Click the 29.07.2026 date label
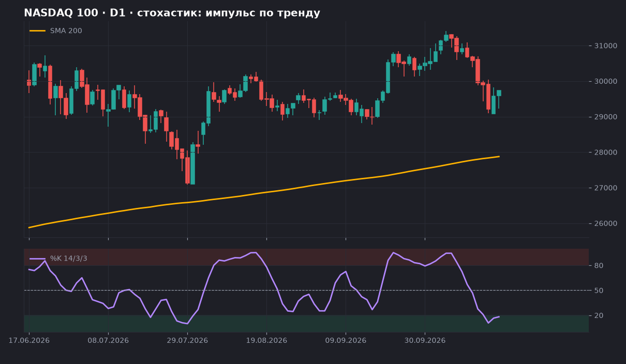The width and height of the screenshot is (626, 364). coord(187,341)
